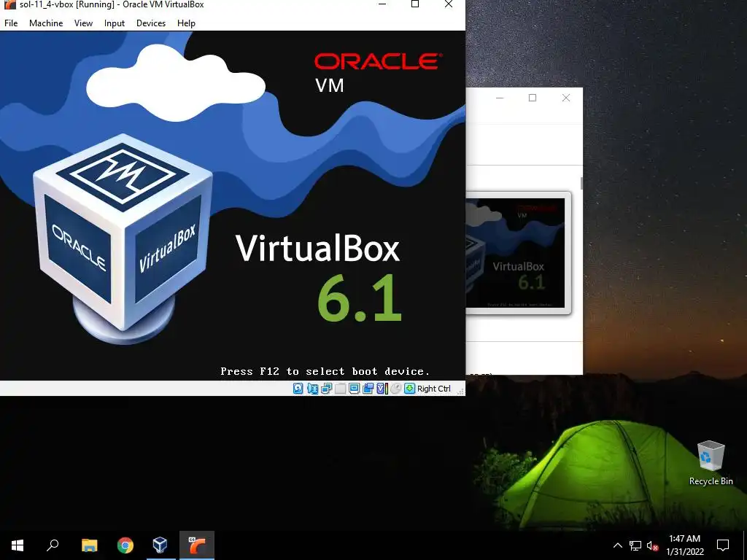
Task: Open the File menu
Action: [x=11, y=23]
